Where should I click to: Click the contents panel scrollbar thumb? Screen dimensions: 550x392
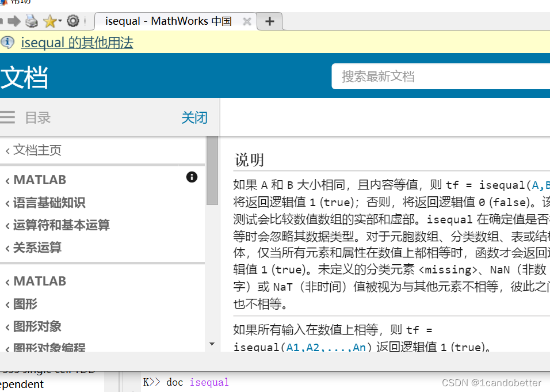pos(212,170)
